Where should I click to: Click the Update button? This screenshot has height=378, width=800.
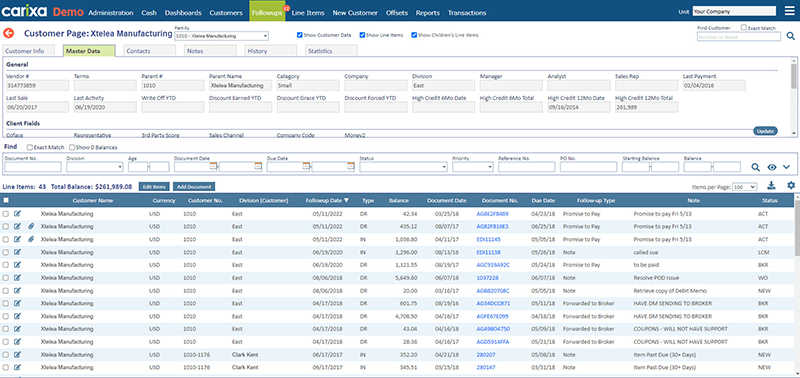[x=765, y=131]
